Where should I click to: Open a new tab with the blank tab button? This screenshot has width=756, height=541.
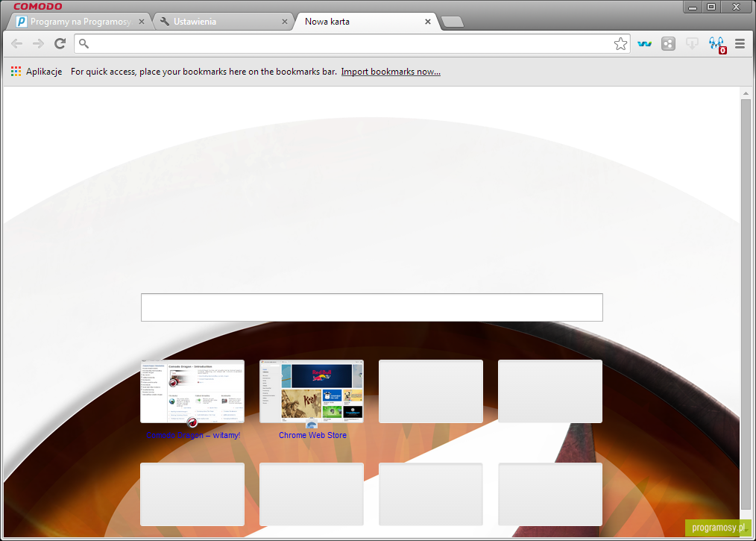(x=453, y=22)
